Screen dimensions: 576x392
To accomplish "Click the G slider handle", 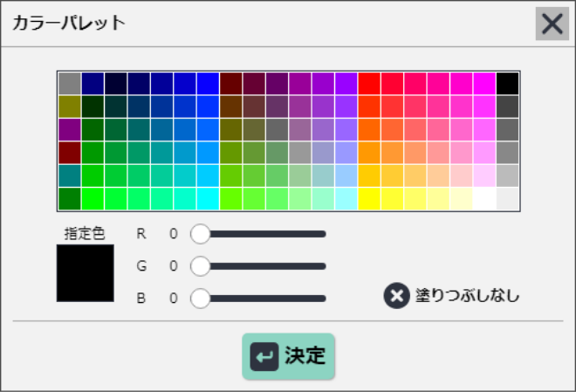I will [x=200, y=266].
